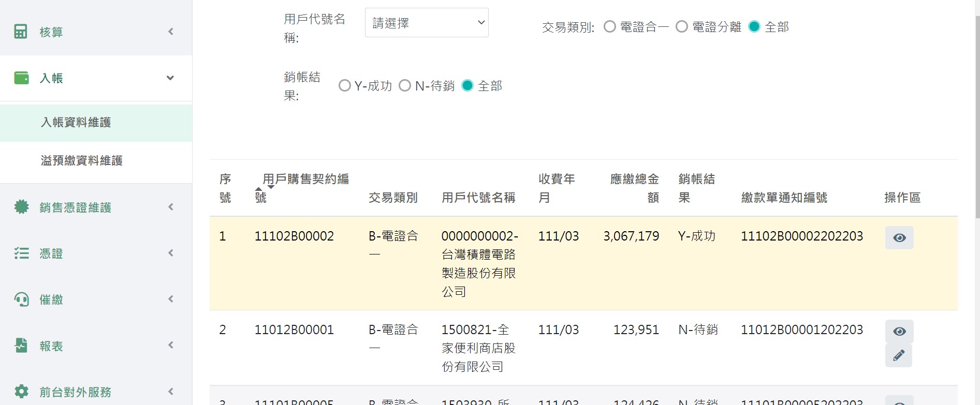Select N-待銷 radio for 銷帳結果
Viewport: 980px width, 405px height.
pos(405,85)
